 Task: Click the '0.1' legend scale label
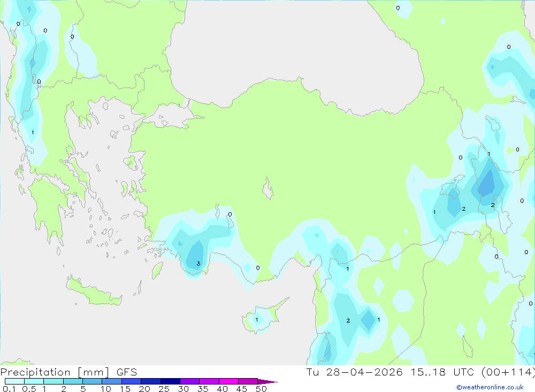tap(9, 389)
